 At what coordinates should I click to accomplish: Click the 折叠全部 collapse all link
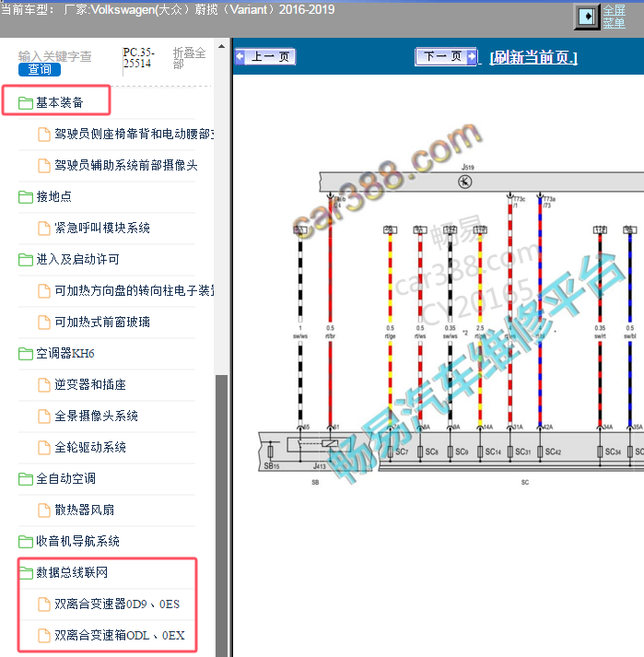point(189,58)
